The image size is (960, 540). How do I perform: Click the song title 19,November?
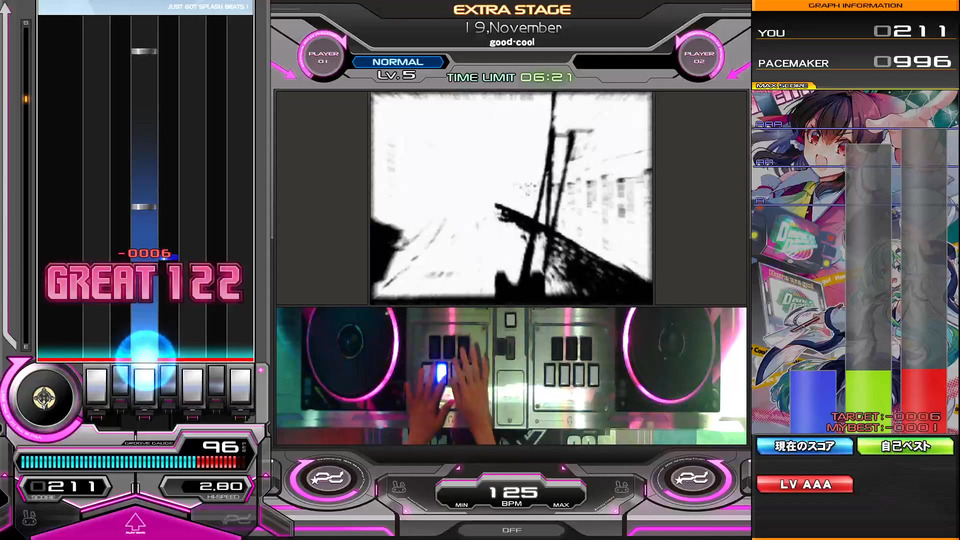(512, 28)
